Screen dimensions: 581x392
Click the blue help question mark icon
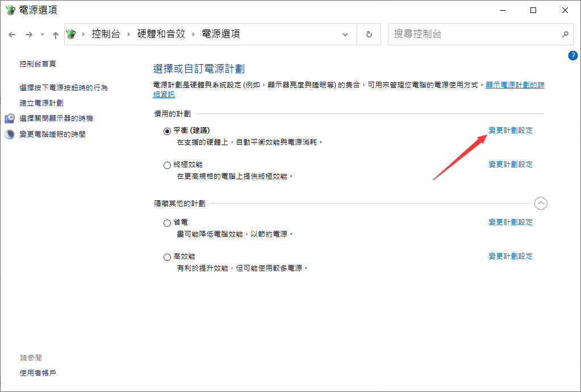pos(572,56)
